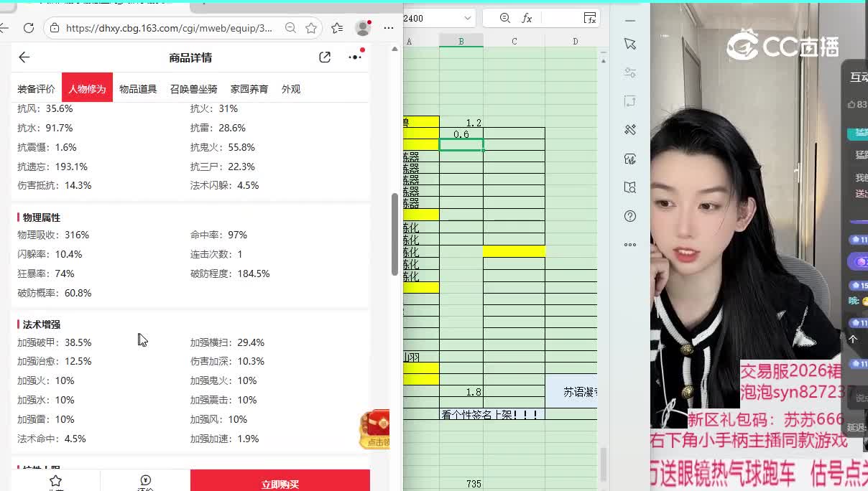
Task: Click the fx insert function icon
Action: tap(527, 18)
